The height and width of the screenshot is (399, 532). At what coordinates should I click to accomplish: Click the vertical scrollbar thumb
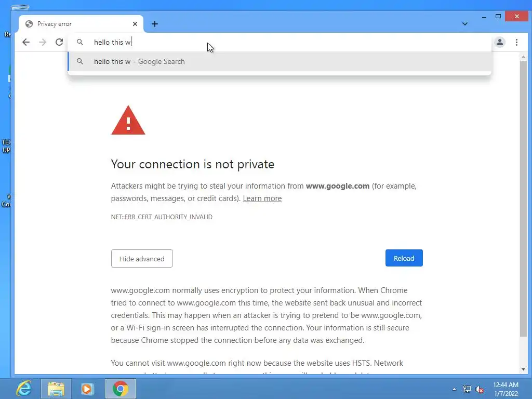click(x=524, y=198)
